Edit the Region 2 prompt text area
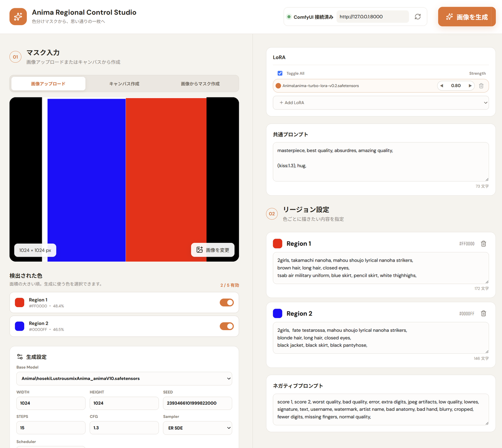The height and width of the screenshot is (448, 502). click(381, 338)
